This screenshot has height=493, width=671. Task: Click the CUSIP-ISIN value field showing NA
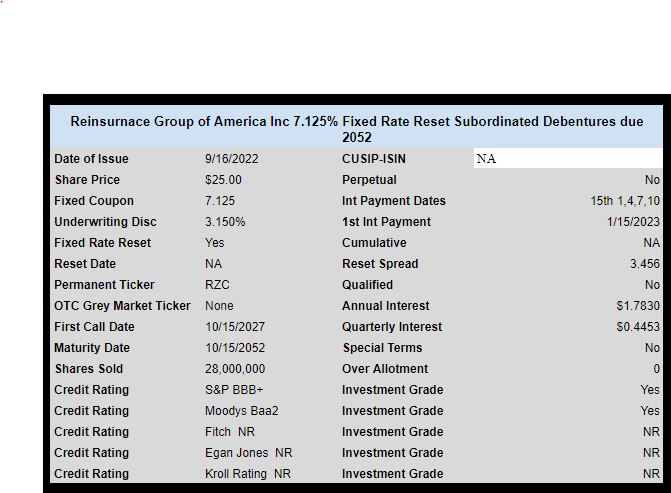568,158
